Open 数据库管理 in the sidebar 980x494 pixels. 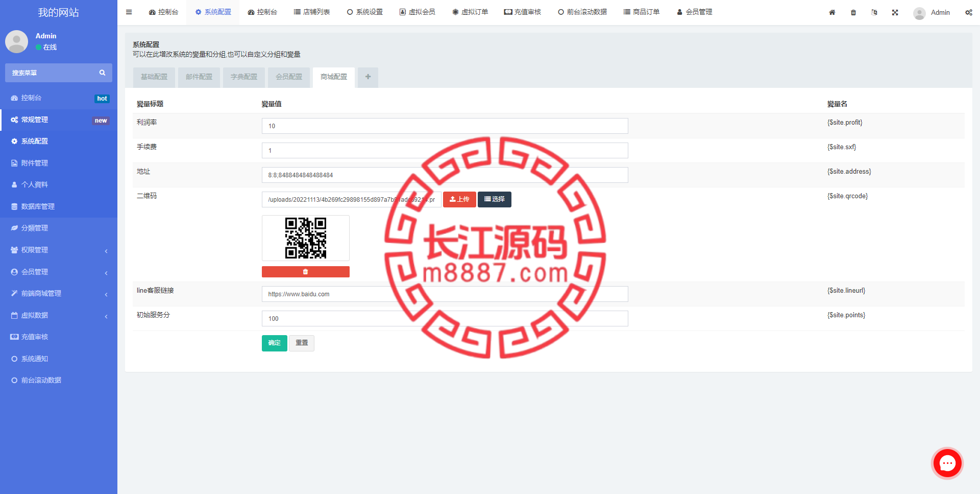[59, 206]
